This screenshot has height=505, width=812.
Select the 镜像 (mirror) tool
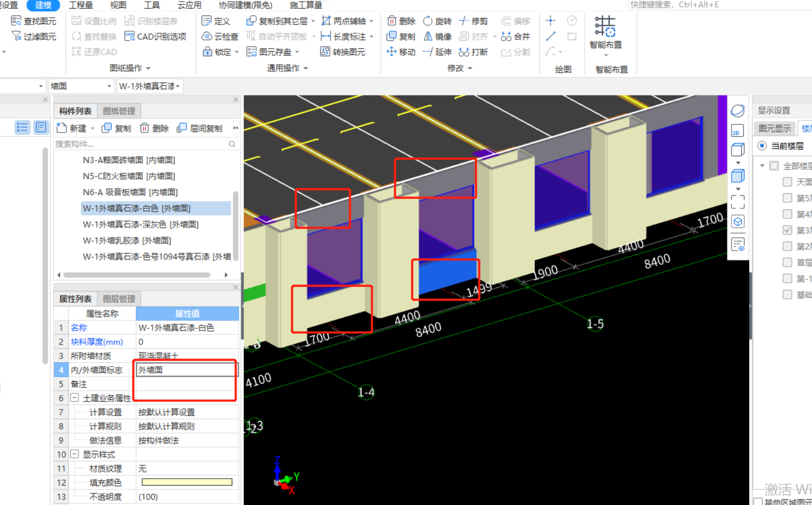[x=437, y=36]
